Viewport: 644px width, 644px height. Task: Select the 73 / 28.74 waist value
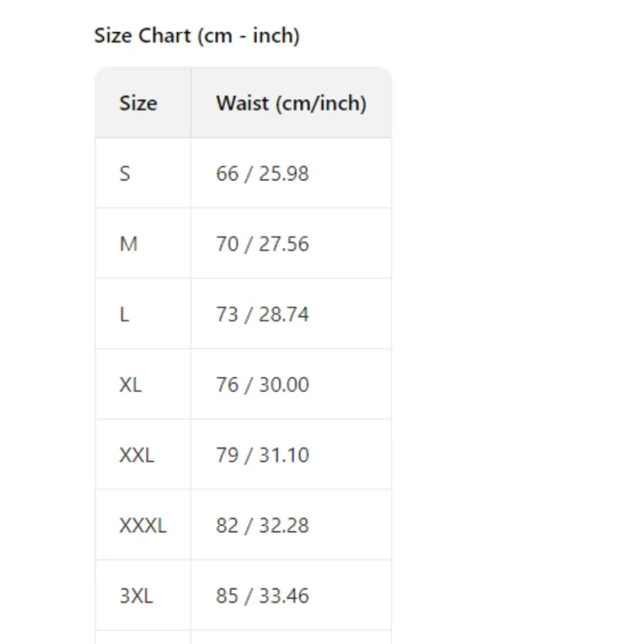click(x=262, y=314)
